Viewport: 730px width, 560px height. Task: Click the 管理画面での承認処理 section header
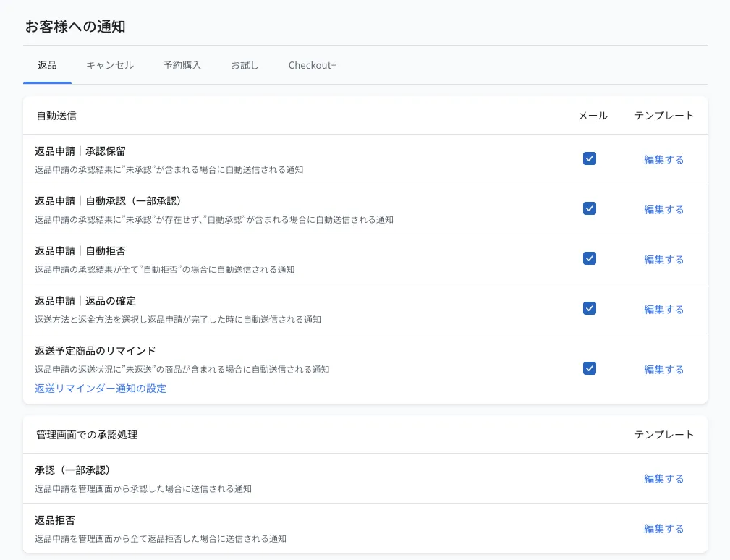tap(87, 435)
